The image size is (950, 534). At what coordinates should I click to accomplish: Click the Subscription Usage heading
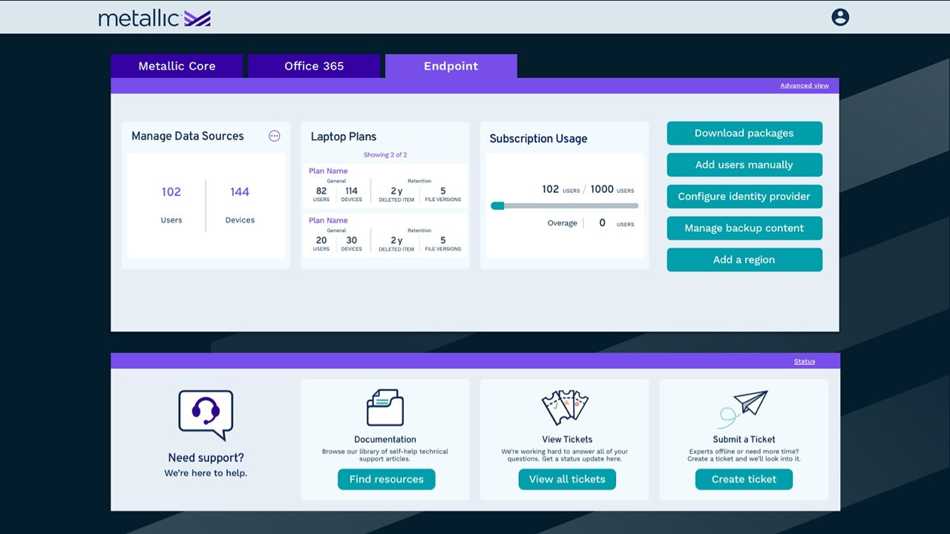click(538, 139)
